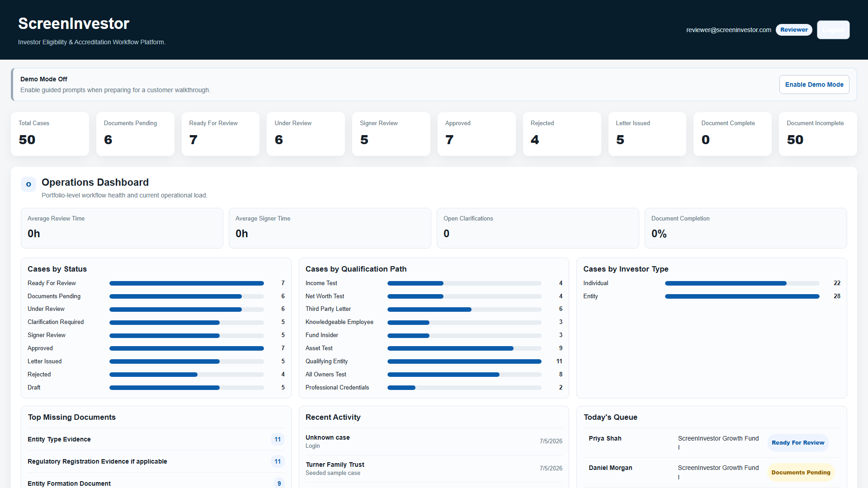Screen dimensions: 868x488
Task: Click the Reviewer role badge
Action: point(794,30)
